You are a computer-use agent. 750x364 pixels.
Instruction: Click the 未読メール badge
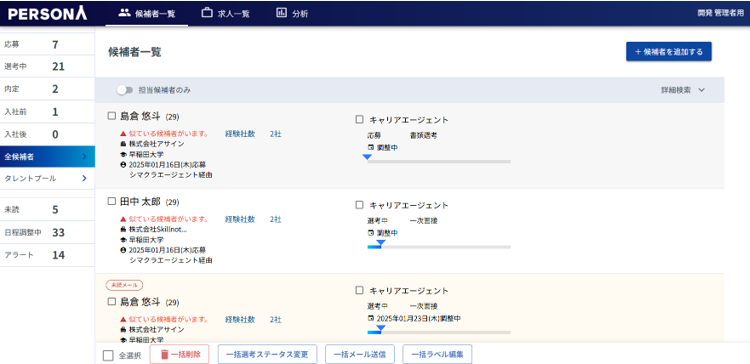pyautogui.click(x=124, y=285)
